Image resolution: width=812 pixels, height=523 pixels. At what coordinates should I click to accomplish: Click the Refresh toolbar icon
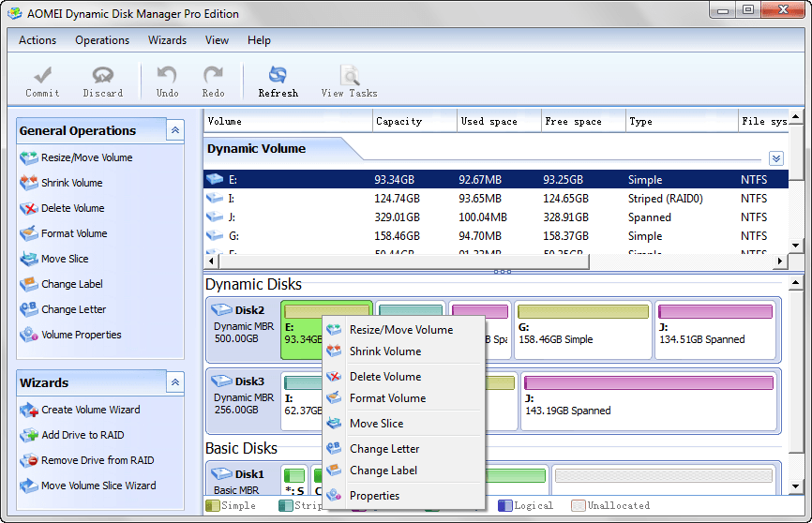point(278,76)
